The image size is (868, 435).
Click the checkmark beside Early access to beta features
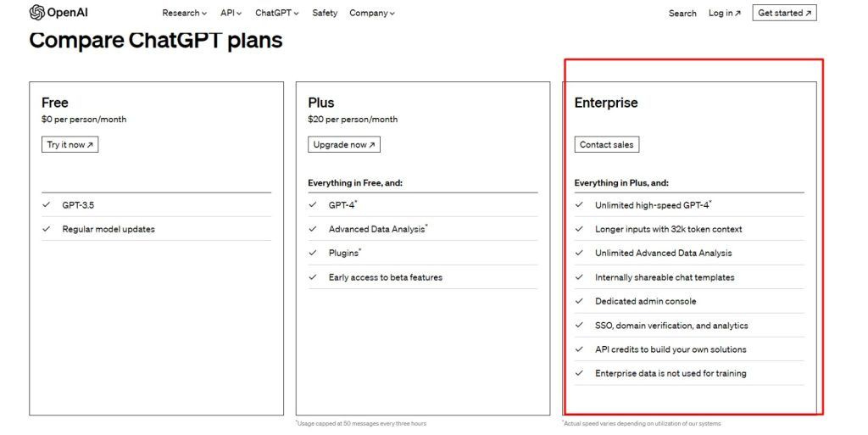pos(313,276)
